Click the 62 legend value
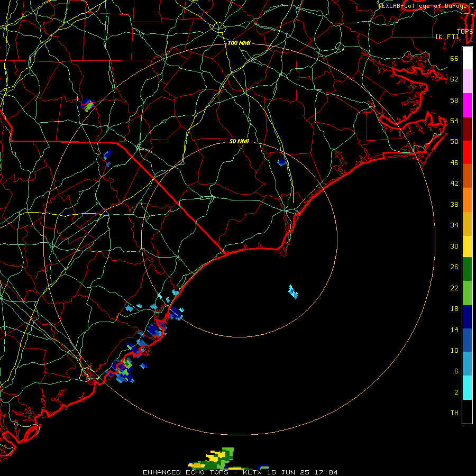 coord(454,79)
